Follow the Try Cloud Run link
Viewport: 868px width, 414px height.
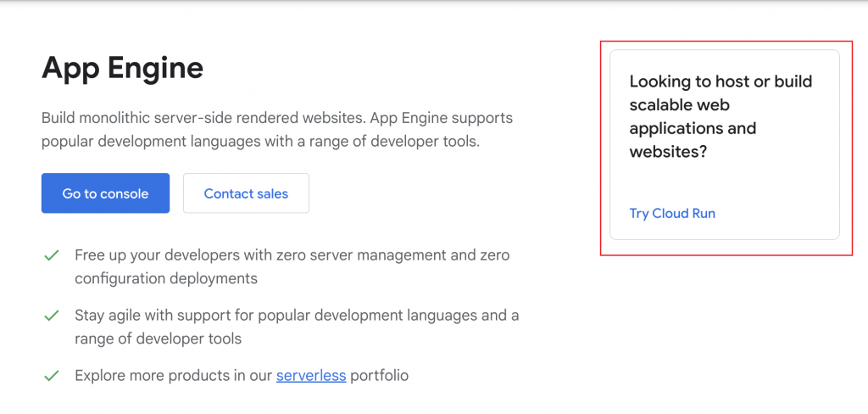[x=672, y=214]
